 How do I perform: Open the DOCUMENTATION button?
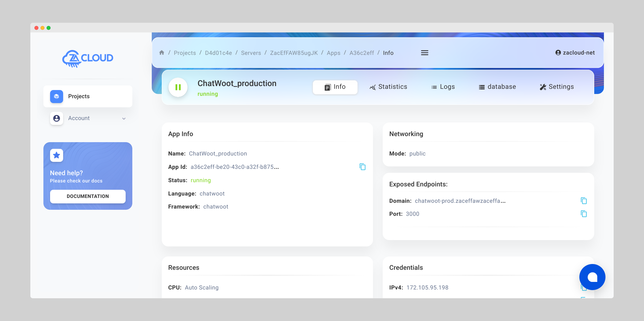[88, 196]
